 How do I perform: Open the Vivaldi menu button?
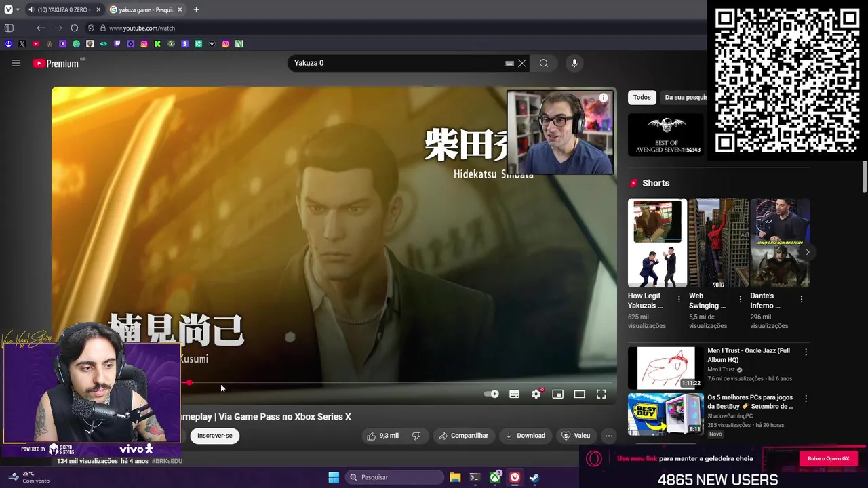[x=8, y=9]
